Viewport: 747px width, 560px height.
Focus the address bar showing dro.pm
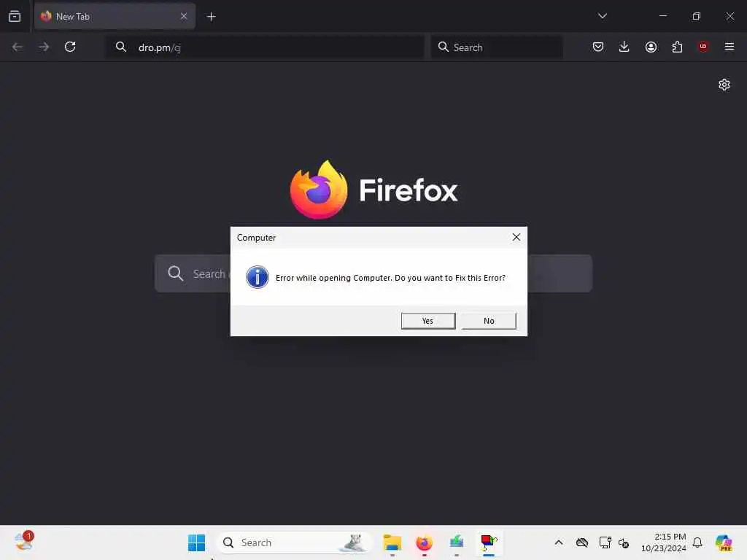[x=265, y=47]
